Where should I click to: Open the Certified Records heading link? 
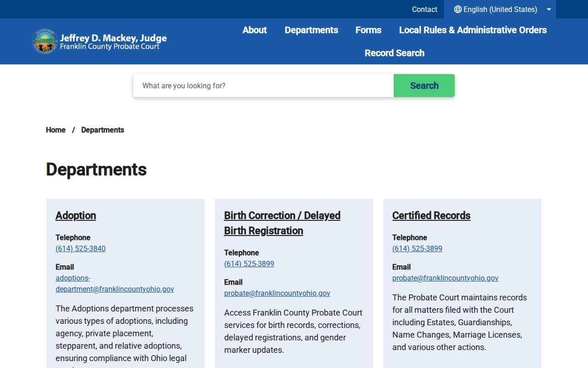click(x=431, y=215)
